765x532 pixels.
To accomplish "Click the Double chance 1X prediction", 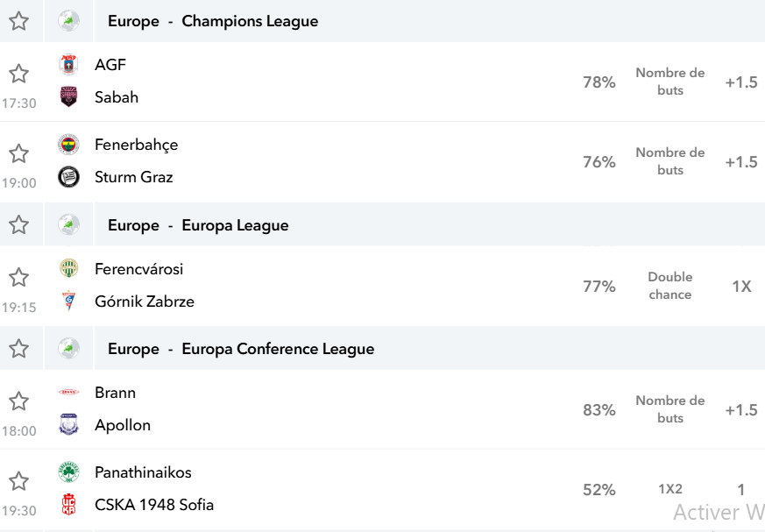I will 741,286.
